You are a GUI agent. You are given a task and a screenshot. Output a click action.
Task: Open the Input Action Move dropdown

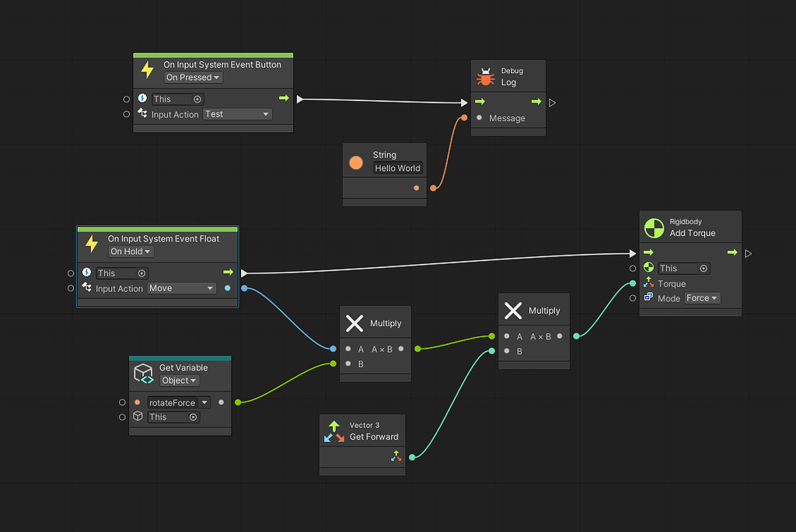point(181,287)
